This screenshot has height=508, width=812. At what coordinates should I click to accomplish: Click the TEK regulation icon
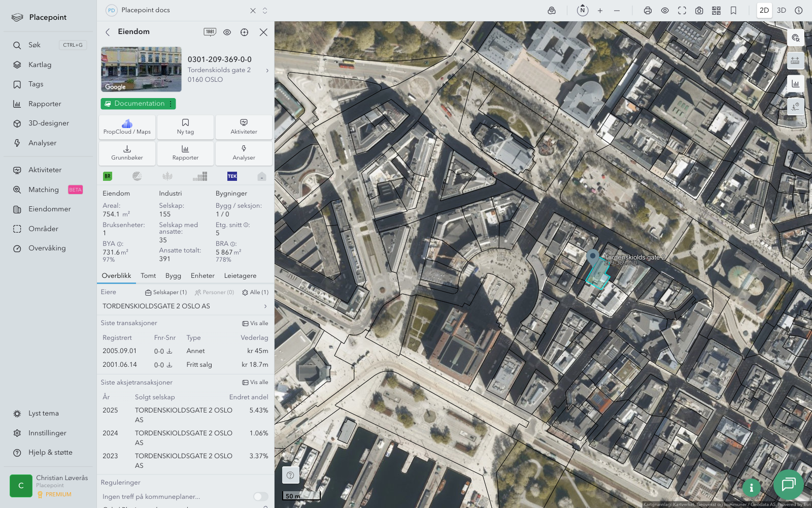(x=232, y=176)
